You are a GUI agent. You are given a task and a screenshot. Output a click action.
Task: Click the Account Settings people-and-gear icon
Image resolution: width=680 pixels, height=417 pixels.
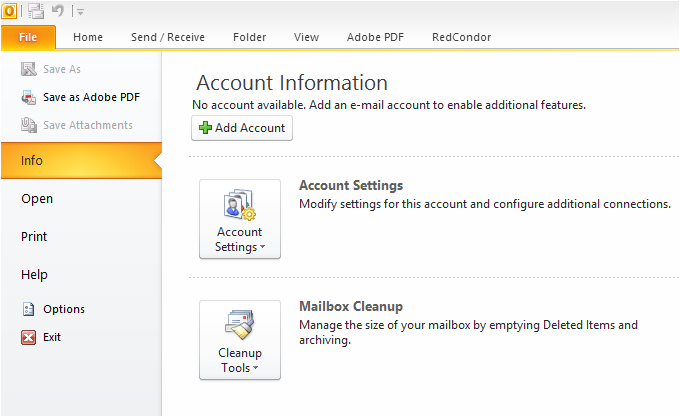click(240, 205)
